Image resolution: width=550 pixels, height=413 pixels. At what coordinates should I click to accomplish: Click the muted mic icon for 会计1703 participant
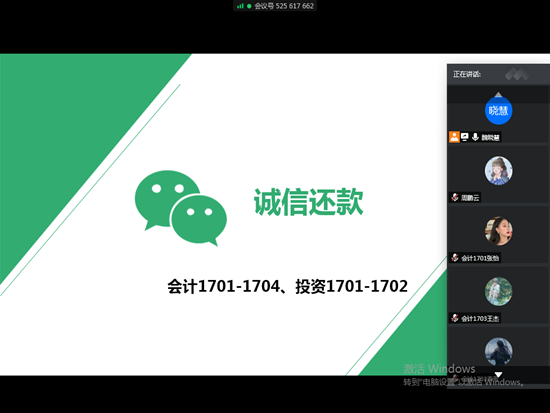point(455,318)
